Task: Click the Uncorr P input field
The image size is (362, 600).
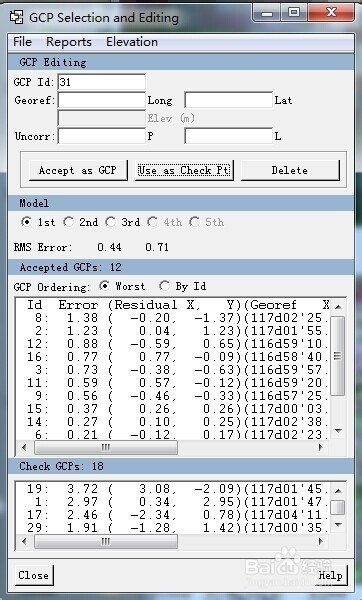Action: pyautogui.click(x=101, y=136)
